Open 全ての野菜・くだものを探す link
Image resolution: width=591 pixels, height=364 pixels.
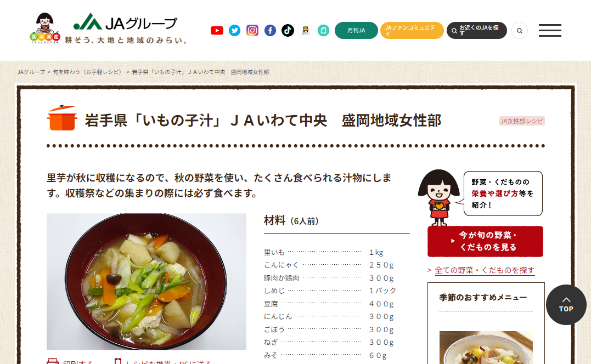click(485, 270)
